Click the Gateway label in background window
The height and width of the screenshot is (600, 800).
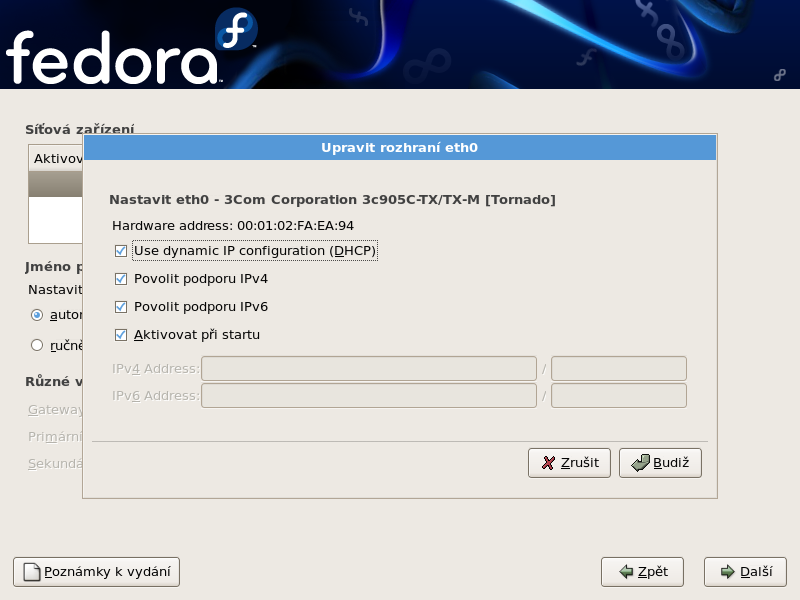(55, 410)
